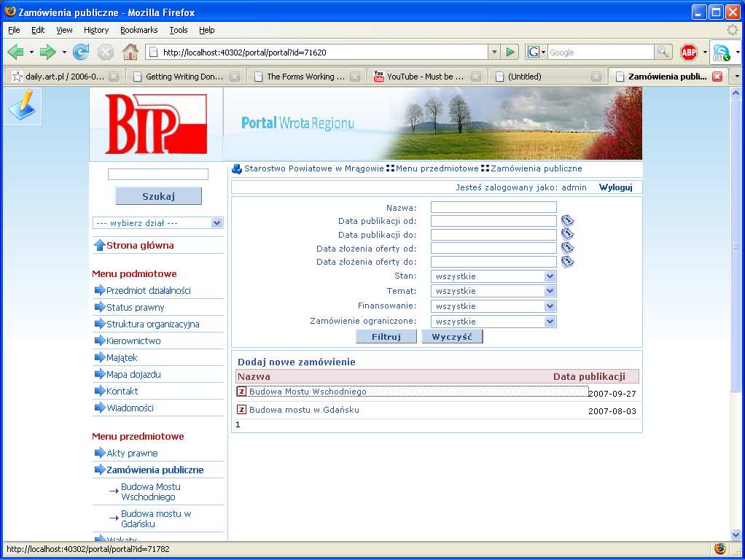Click the browser Back arrow button
This screenshot has width=745, height=560.
(16, 52)
